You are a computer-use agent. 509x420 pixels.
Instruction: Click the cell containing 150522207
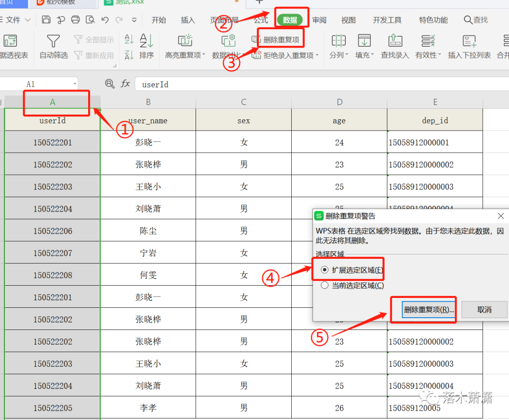tap(52, 253)
